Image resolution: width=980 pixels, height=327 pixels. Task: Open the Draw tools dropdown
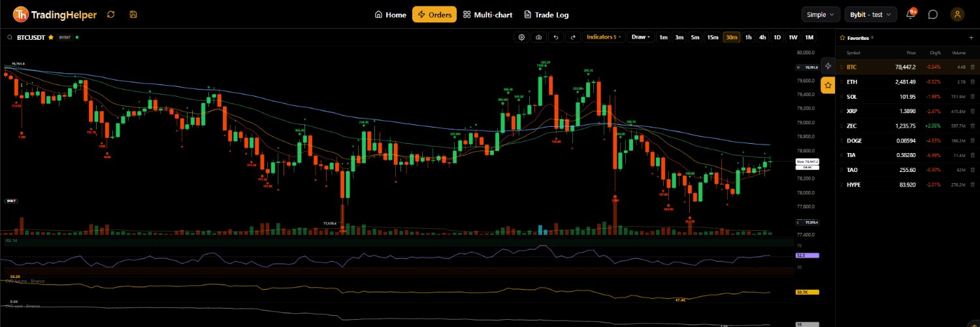click(640, 37)
